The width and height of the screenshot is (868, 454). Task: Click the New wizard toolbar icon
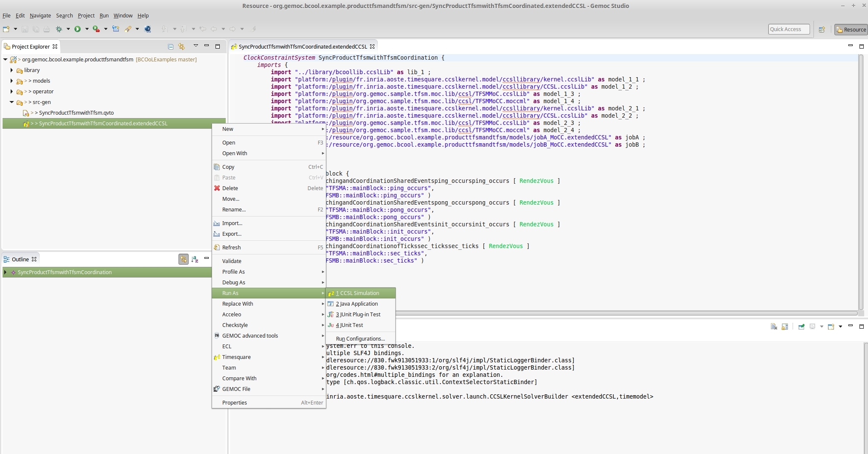(6, 29)
